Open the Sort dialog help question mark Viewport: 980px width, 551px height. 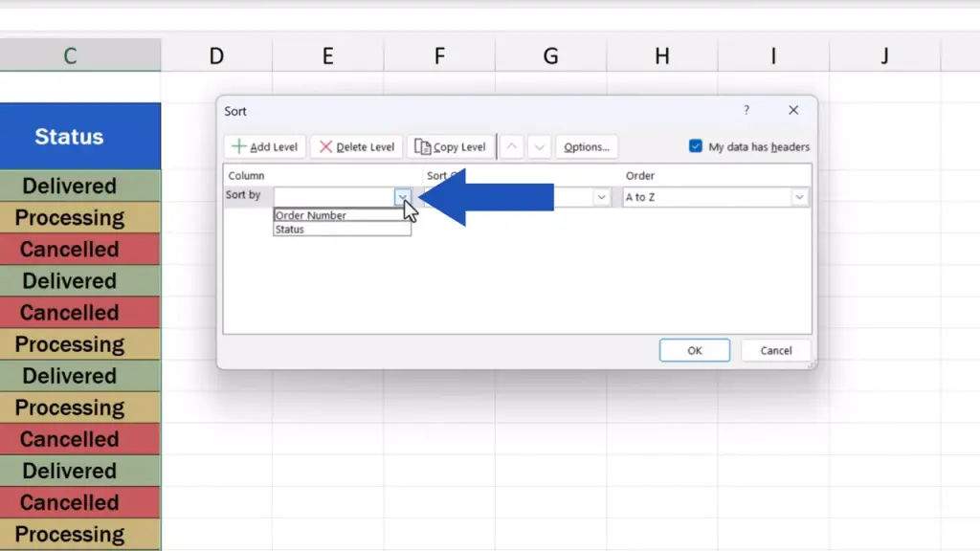[746, 111]
